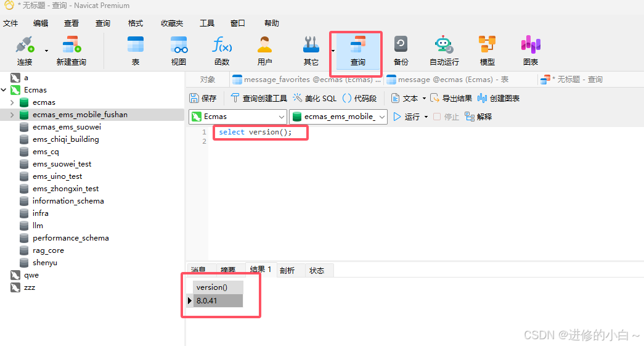Select shenyu database
Screen dimensions: 644x346
click(45, 263)
